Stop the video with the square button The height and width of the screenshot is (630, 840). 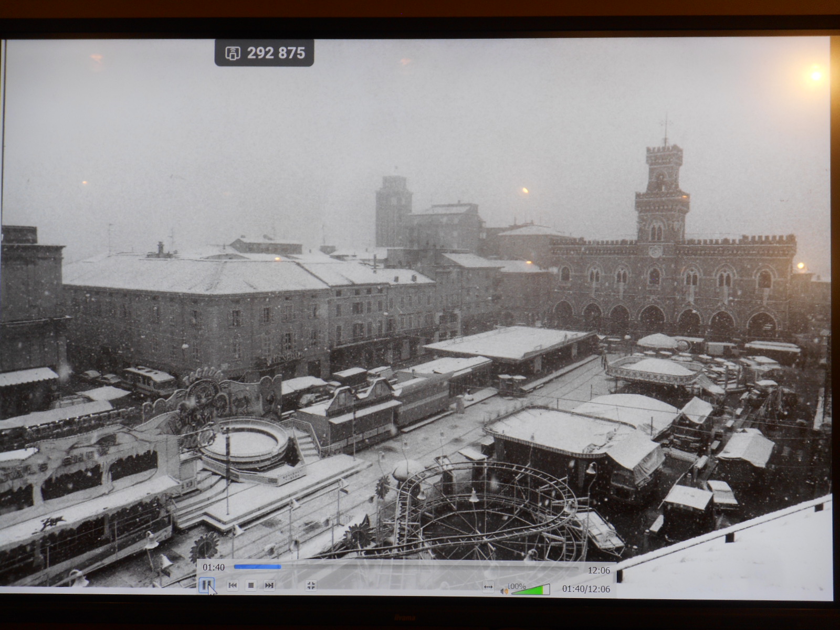(x=251, y=585)
